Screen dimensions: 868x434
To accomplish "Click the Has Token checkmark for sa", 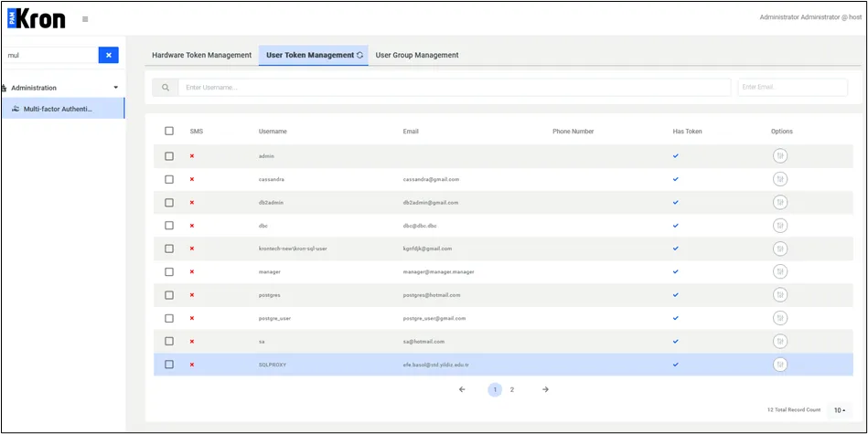I will (675, 342).
